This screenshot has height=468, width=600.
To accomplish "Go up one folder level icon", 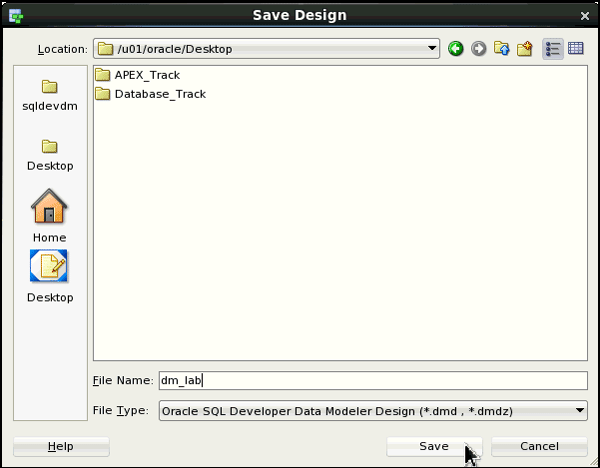I will [x=502, y=49].
